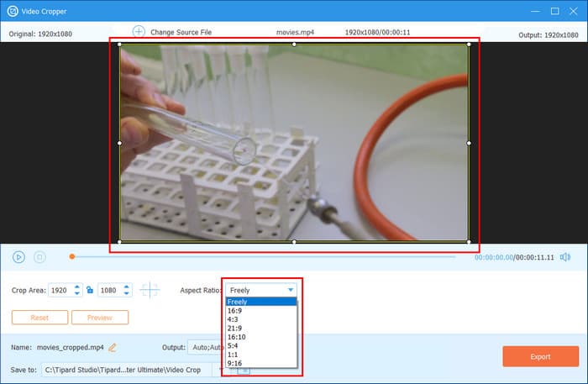The height and width of the screenshot is (384, 588).
Task: Click the pencil icon to rename output
Action: pos(113,346)
